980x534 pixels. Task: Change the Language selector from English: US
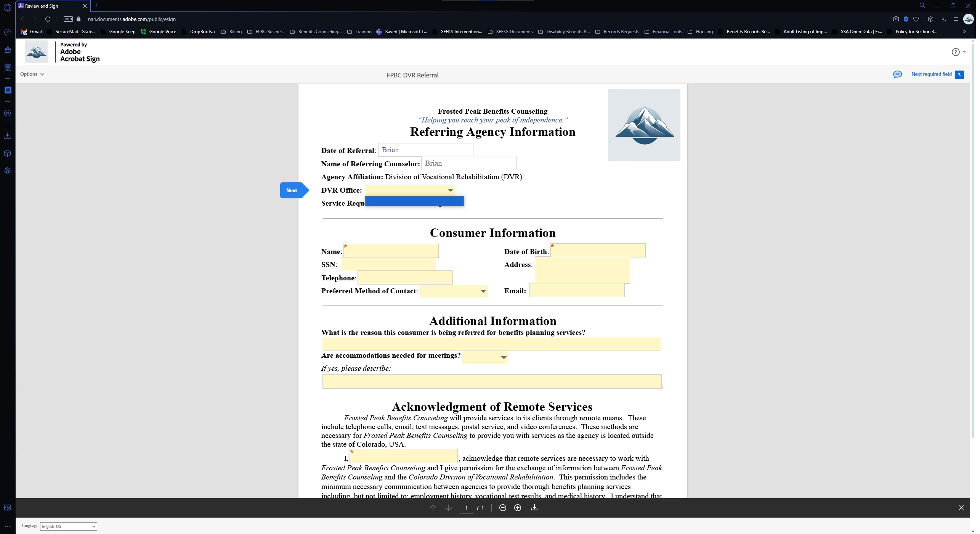[x=68, y=526]
